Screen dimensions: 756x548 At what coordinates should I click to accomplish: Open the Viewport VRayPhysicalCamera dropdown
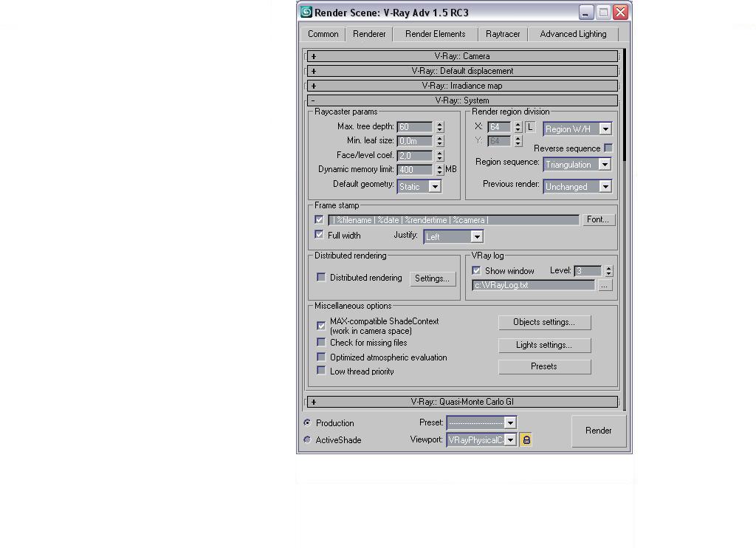481,440
